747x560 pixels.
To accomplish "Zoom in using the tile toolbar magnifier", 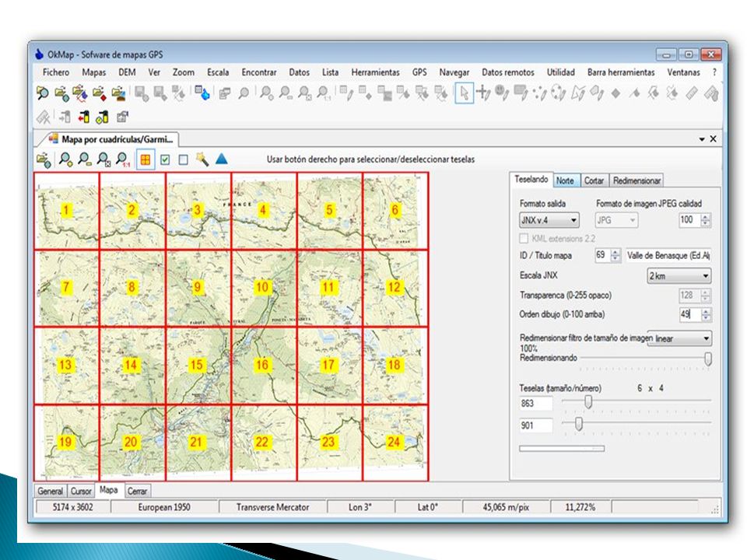I will (65, 159).
